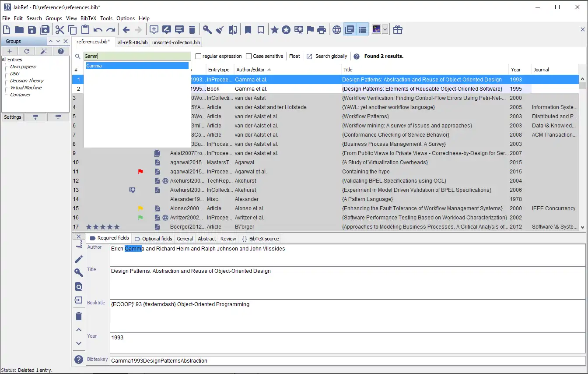
Task: Click the key icon in main toolbar
Action: tap(207, 30)
